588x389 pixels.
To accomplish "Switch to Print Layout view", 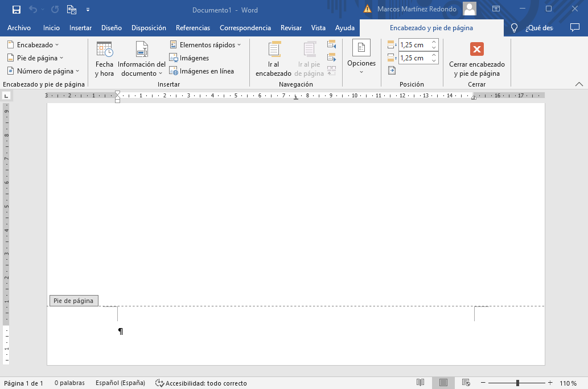I will (443, 383).
